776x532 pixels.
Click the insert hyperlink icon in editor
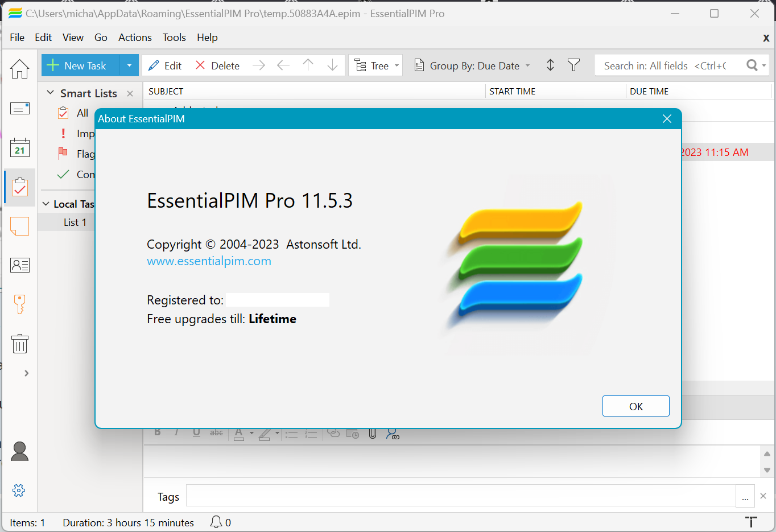coord(334,434)
